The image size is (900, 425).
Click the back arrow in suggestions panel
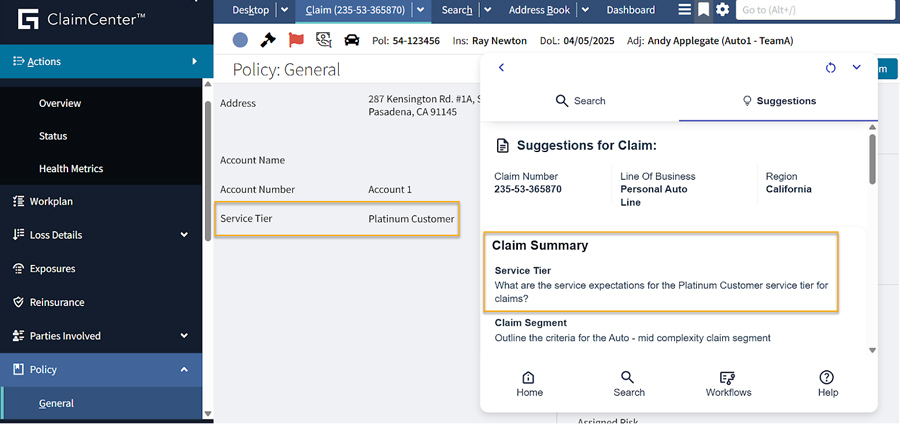coord(501,67)
